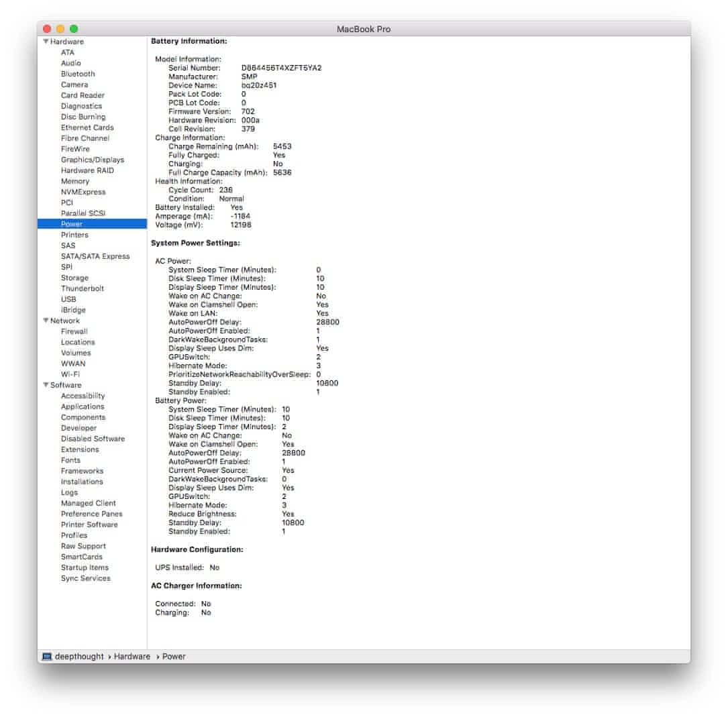Open Frameworks under Software
The height and width of the screenshot is (717, 728).
pos(82,471)
